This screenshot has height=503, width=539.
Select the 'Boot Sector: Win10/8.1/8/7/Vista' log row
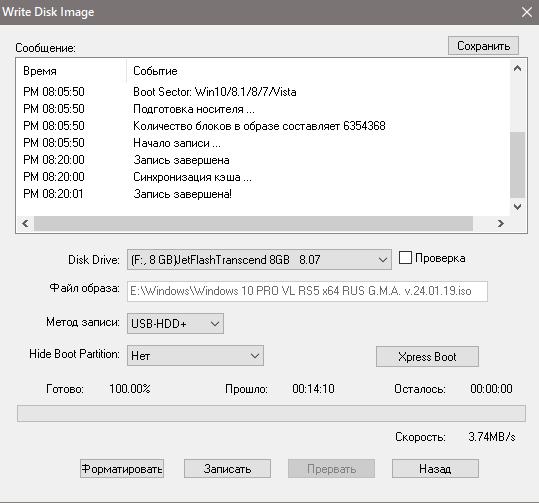coord(264,92)
